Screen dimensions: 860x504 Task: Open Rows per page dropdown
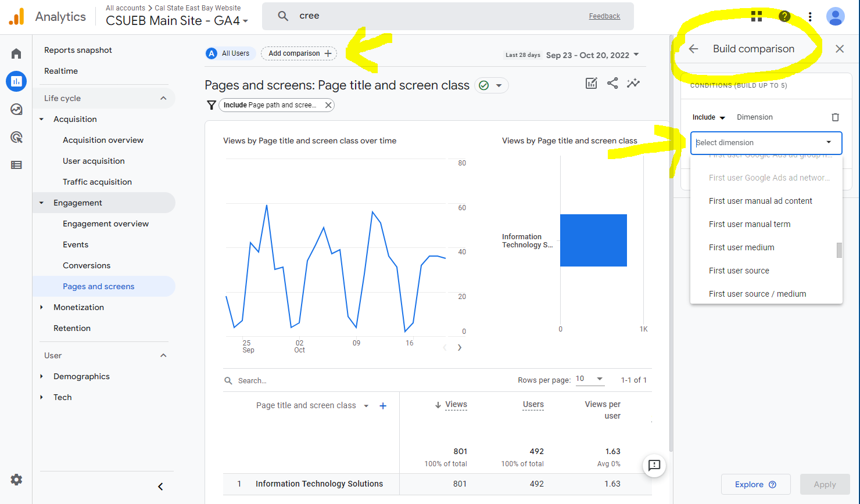(590, 379)
